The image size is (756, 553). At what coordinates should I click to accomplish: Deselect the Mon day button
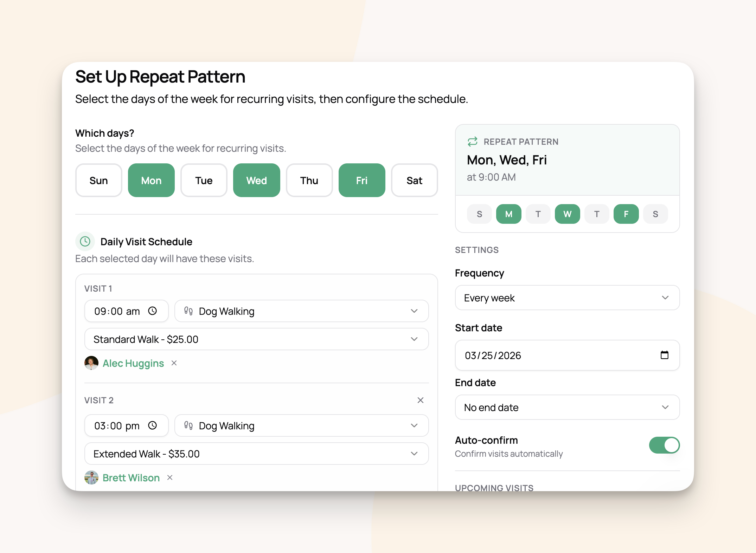(151, 180)
